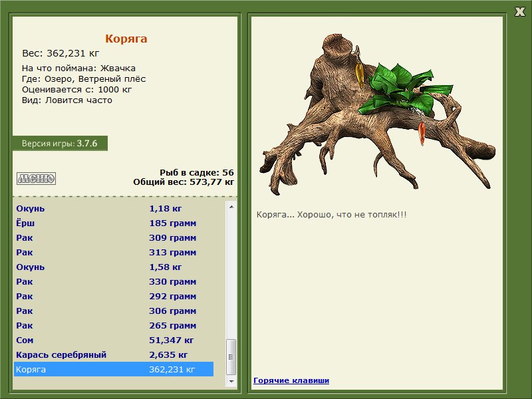Click the Вид: Ловится часто line
This screenshot has height=399, width=532.
pos(67,100)
